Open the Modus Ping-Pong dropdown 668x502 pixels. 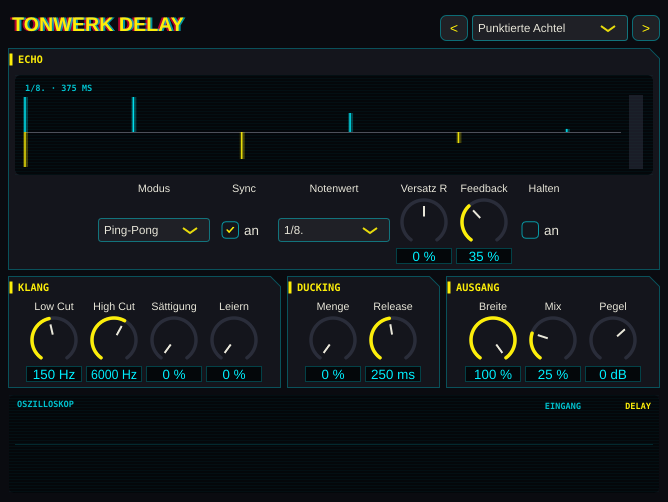[x=154, y=230]
